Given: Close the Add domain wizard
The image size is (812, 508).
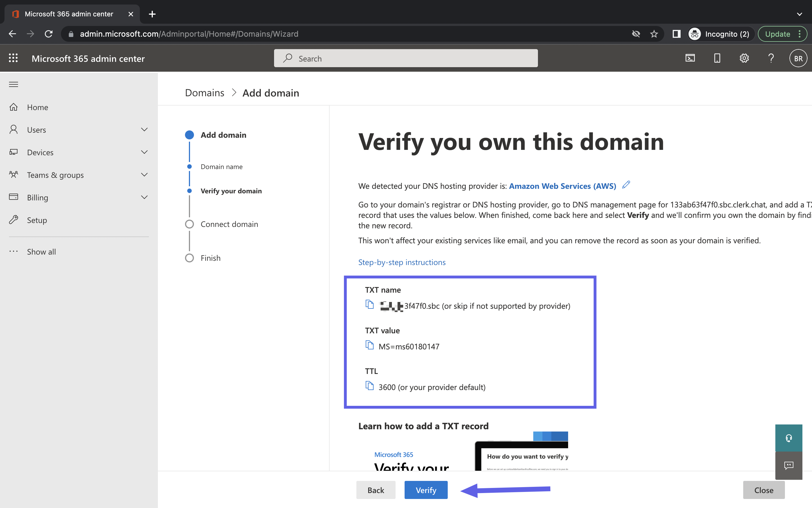Looking at the screenshot, I should coord(764,490).
